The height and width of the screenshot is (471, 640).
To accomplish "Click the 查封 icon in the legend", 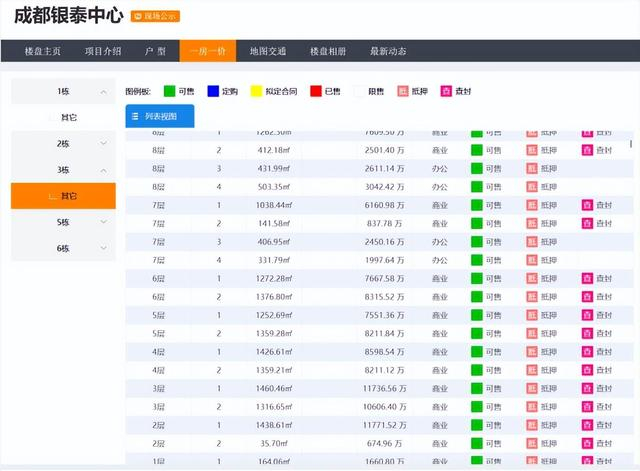I will click(x=446, y=91).
